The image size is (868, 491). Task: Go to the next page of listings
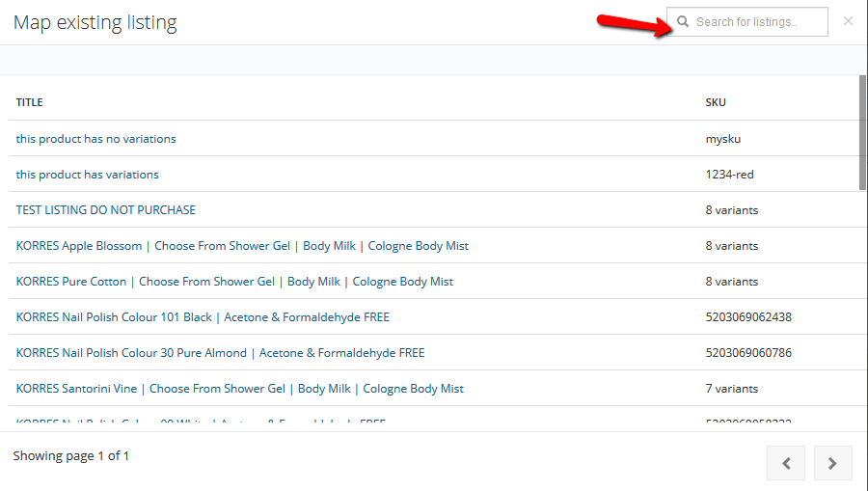[x=832, y=463]
